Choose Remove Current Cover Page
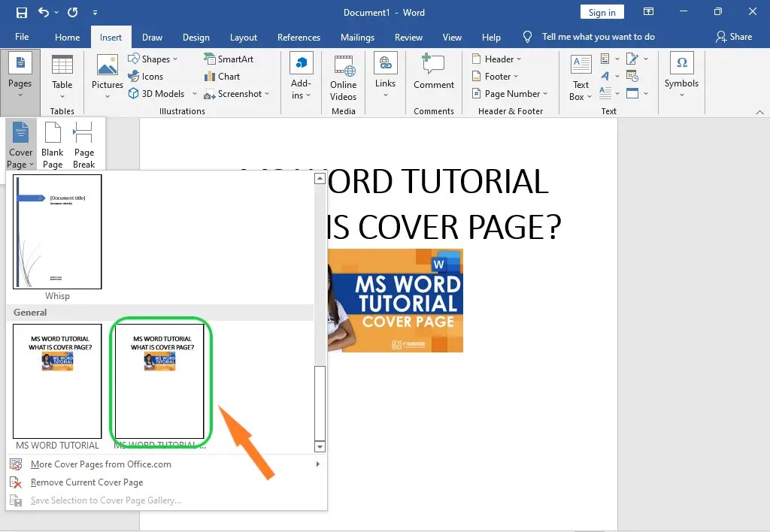770x532 pixels. click(86, 482)
